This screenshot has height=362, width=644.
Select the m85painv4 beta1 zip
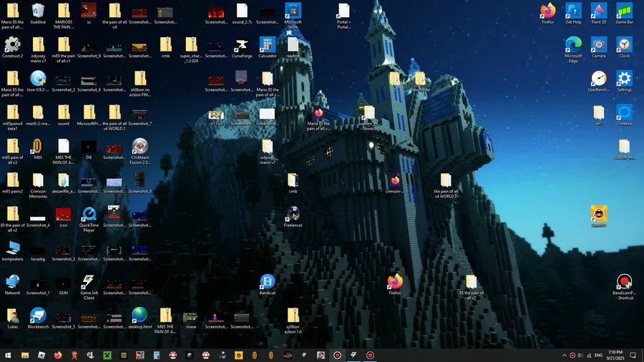click(x=12, y=112)
